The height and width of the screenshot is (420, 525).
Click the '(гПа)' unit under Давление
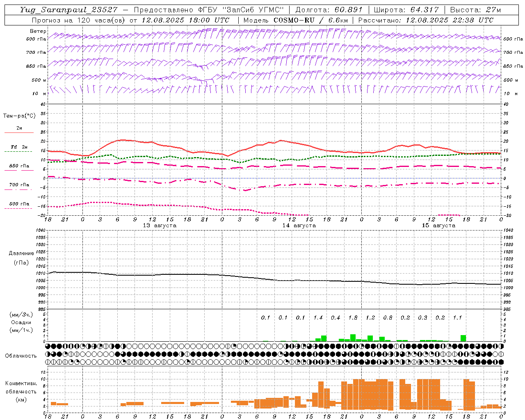(x=21, y=262)
